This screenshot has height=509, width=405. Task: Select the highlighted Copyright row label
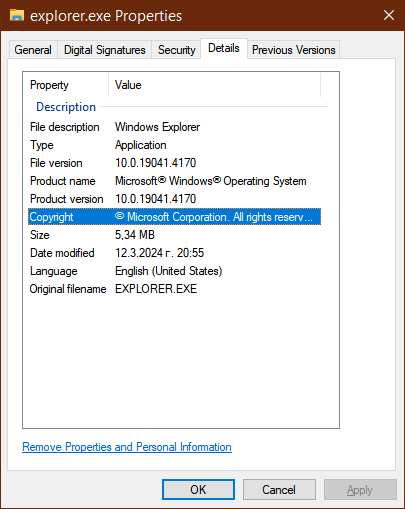click(x=51, y=217)
